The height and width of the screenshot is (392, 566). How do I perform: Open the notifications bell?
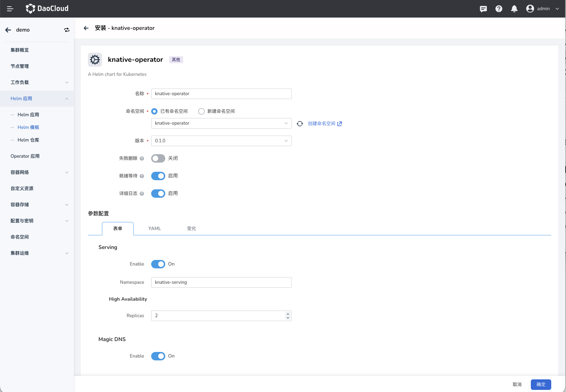514,9
